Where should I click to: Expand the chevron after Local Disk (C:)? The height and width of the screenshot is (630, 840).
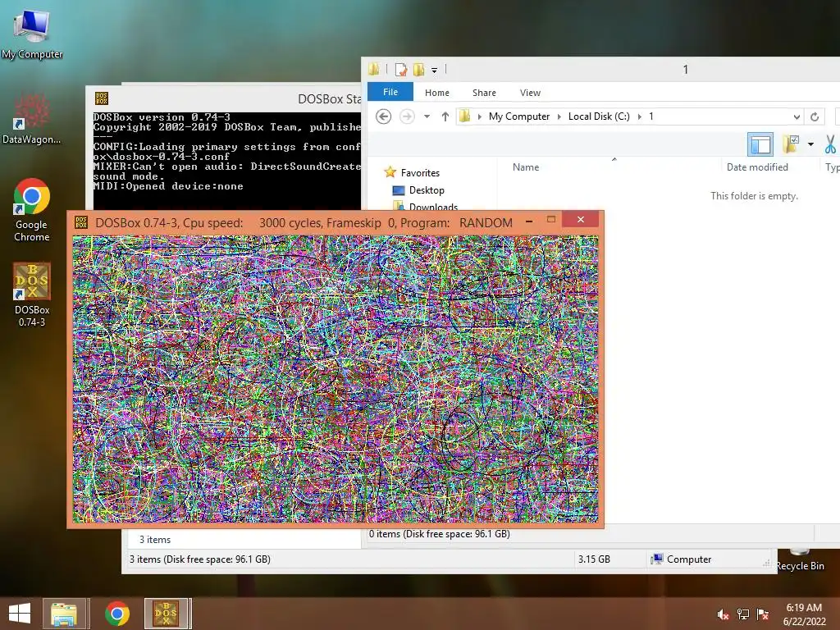(x=640, y=116)
